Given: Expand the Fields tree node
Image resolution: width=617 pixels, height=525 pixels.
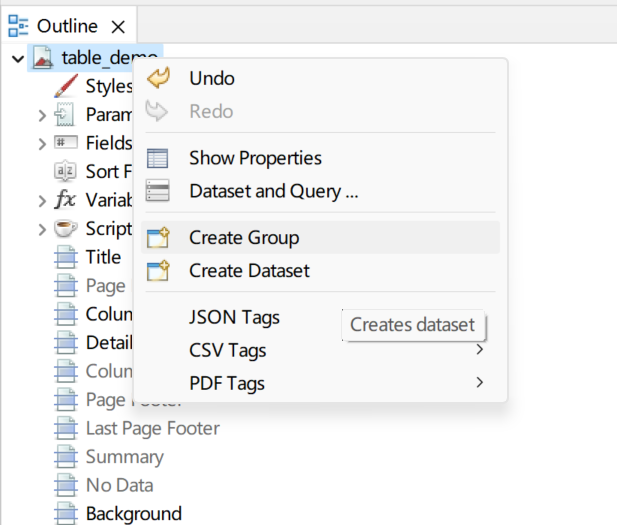Looking at the screenshot, I should tap(42, 143).
